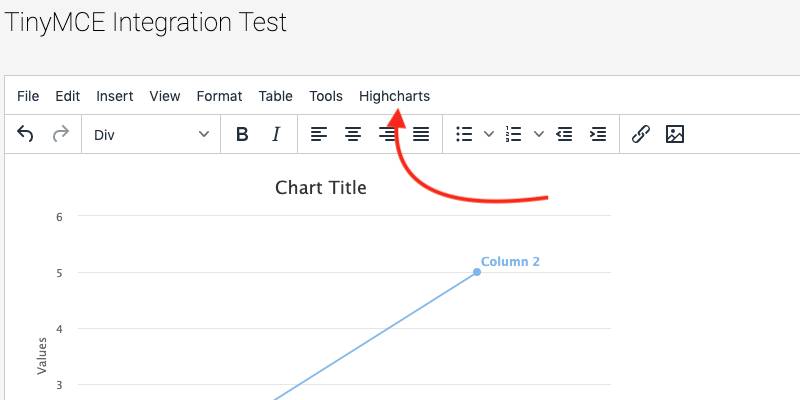Insert a numbered list
800x400 pixels.
click(514, 134)
